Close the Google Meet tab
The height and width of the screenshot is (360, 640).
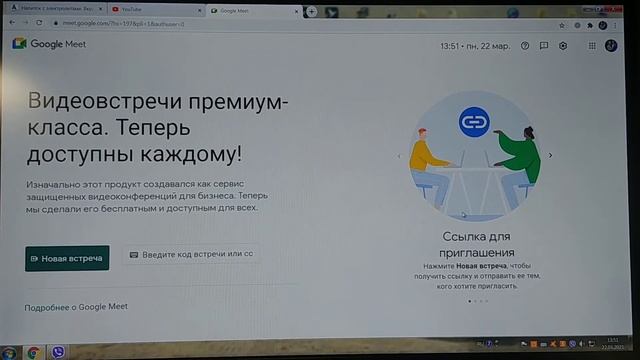[x=296, y=11]
